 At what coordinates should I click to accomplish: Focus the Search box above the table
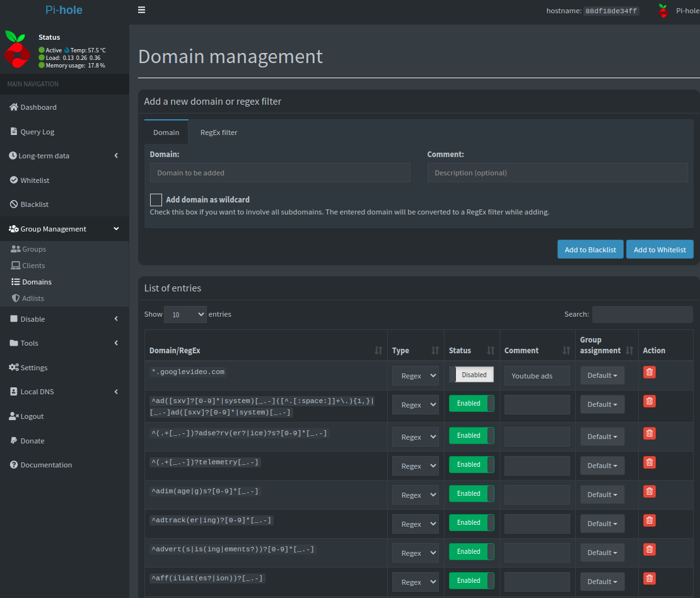pos(642,314)
